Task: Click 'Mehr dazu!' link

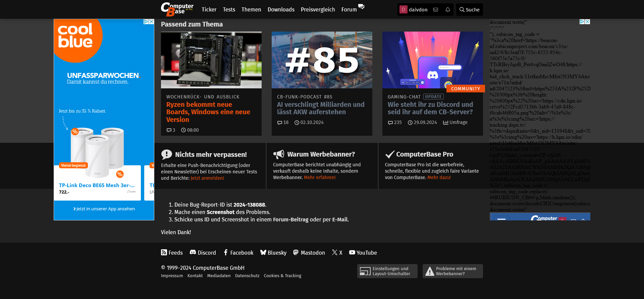Action: point(439,177)
